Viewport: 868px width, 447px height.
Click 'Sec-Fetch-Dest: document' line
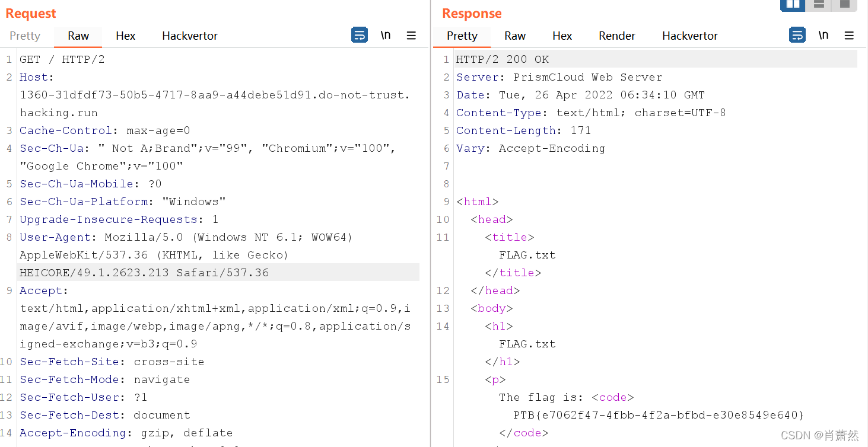tap(105, 415)
